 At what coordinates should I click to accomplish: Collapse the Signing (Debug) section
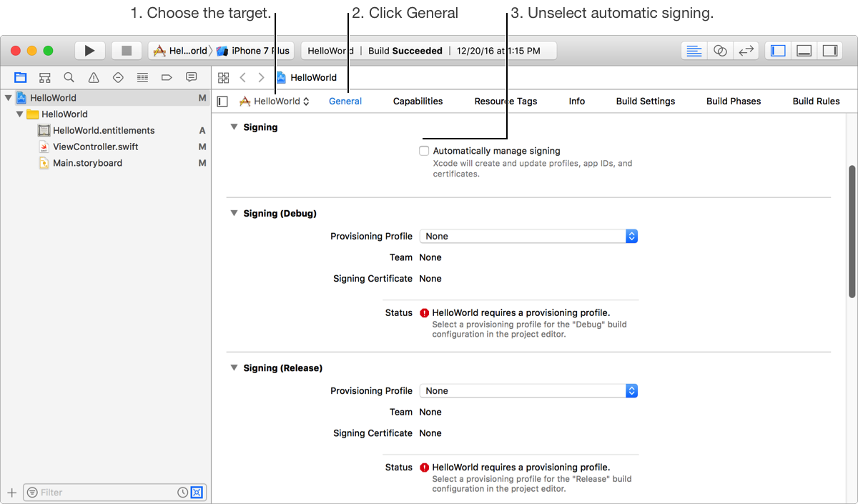[233, 213]
